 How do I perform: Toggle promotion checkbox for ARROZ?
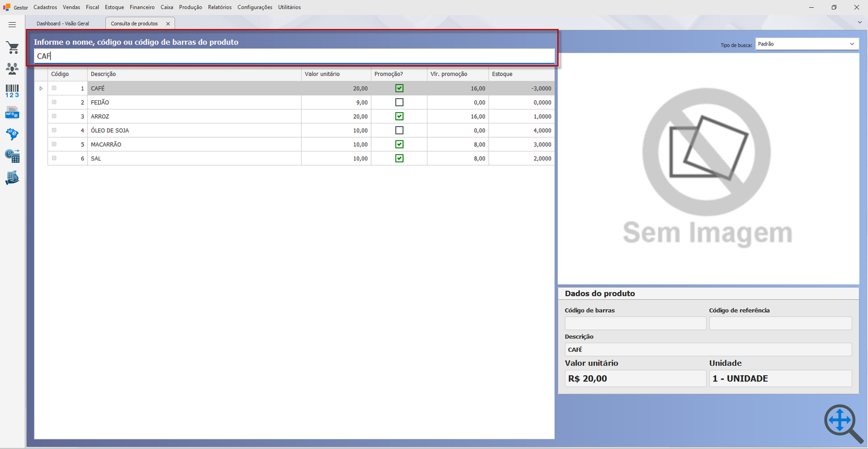click(x=399, y=117)
